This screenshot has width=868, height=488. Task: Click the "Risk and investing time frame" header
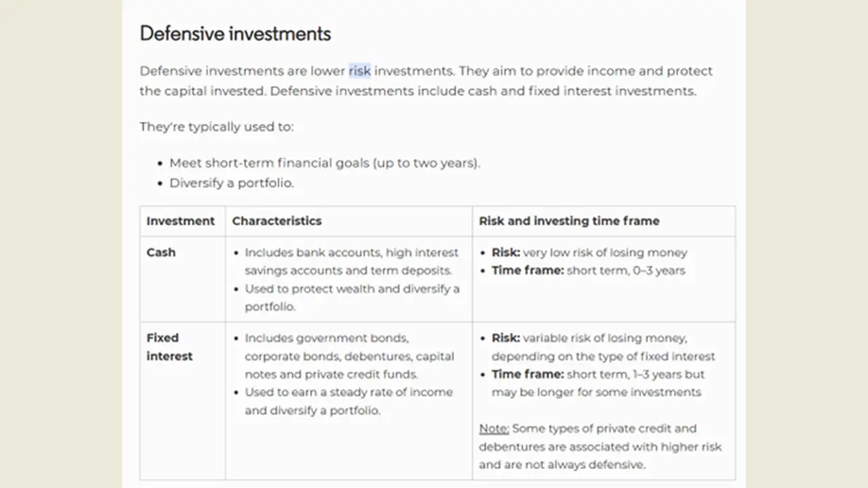[569, 221]
